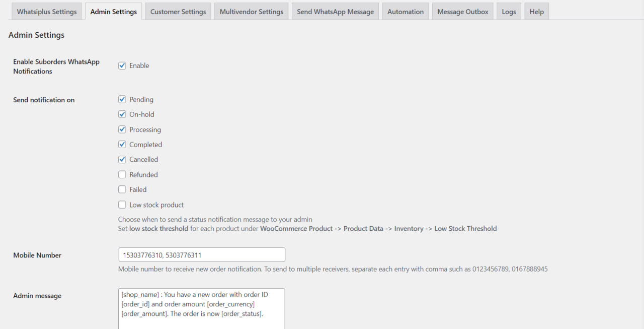The height and width of the screenshot is (329, 644).
Task: Enable Refunded order notifications
Action: tap(122, 174)
